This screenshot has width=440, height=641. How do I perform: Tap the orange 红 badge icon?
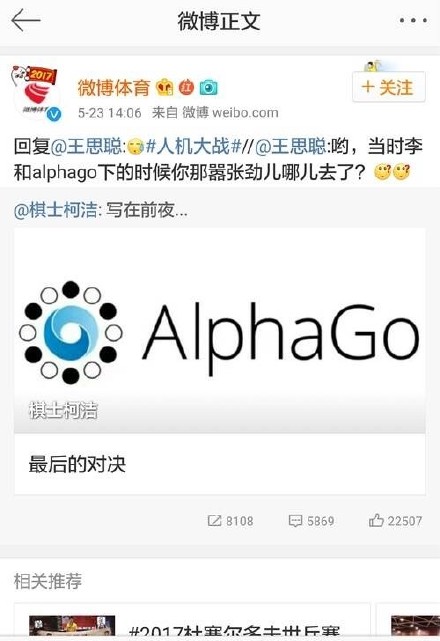click(186, 87)
